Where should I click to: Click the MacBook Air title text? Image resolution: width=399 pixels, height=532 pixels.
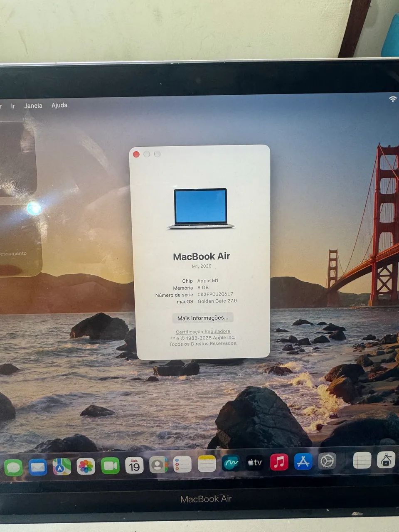pos(202,256)
